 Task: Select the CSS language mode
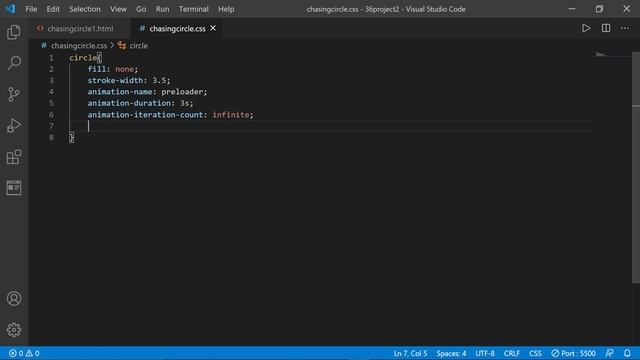point(535,353)
